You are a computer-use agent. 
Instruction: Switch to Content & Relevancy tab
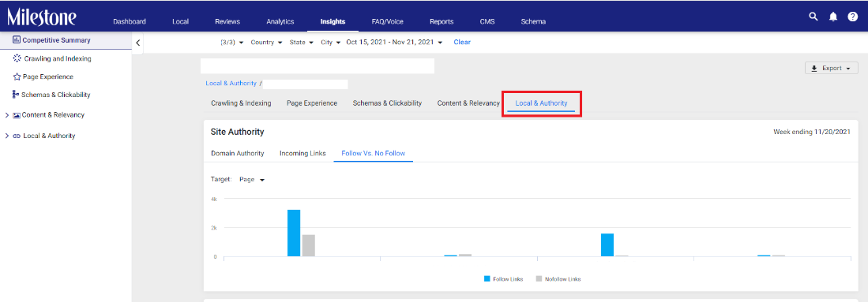point(468,103)
